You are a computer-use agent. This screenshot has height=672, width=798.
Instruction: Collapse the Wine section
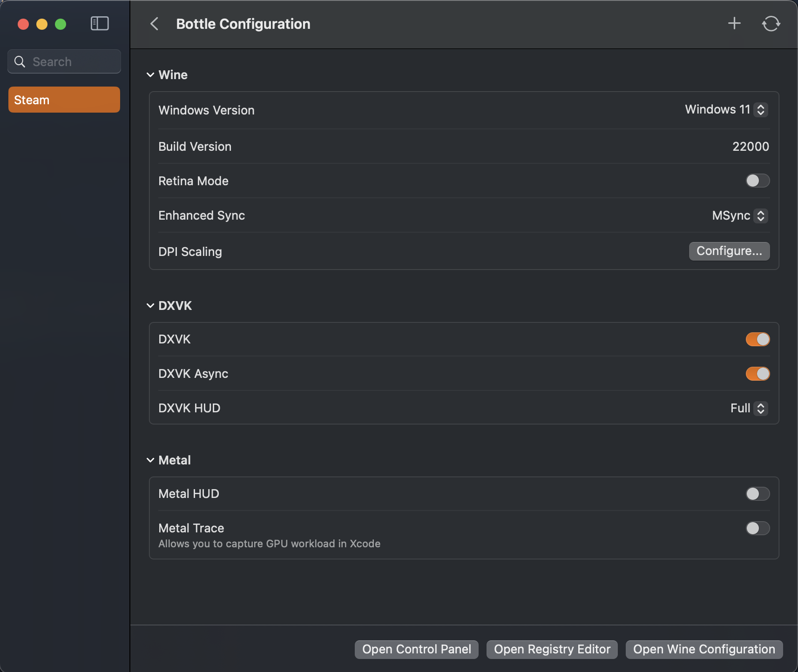tap(150, 75)
